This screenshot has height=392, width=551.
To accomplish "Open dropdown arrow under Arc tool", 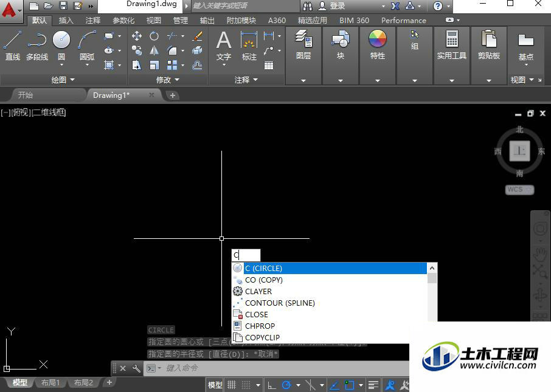I will click(x=87, y=64).
